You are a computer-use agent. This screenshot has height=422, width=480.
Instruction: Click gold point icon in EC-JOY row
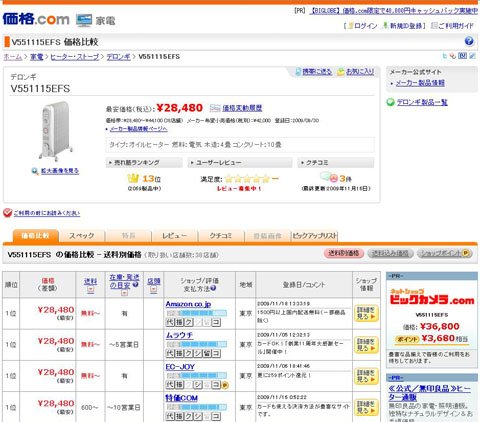coord(225,385)
